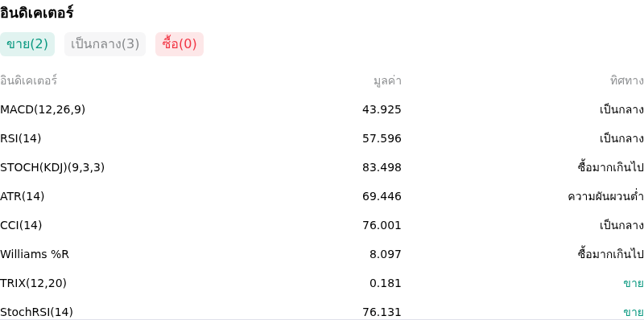
Task: Open the RSI(14) indicator row
Action: [322, 138]
